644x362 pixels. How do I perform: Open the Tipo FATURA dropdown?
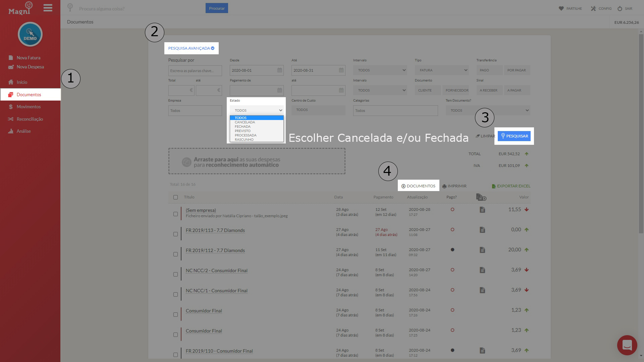[442, 70]
